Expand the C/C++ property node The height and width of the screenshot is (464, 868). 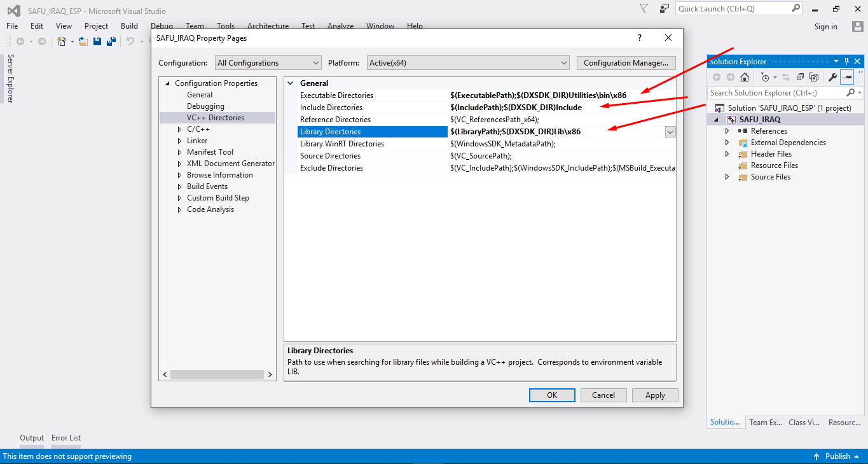[179, 129]
